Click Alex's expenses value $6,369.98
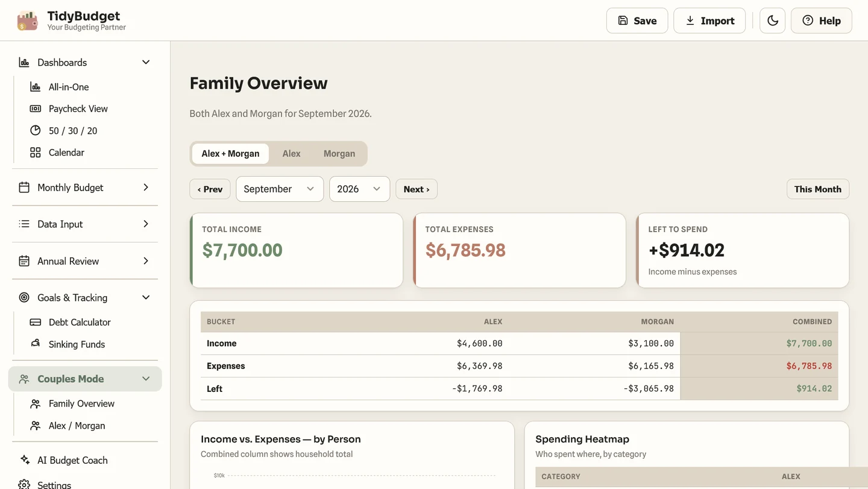This screenshot has height=489, width=868. (479, 366)
